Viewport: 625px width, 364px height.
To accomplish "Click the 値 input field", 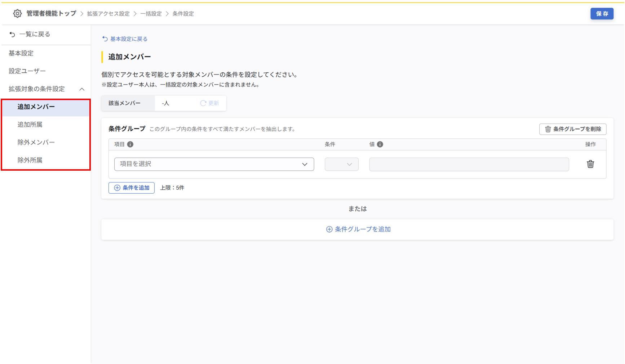I will [x=469, y=164].
